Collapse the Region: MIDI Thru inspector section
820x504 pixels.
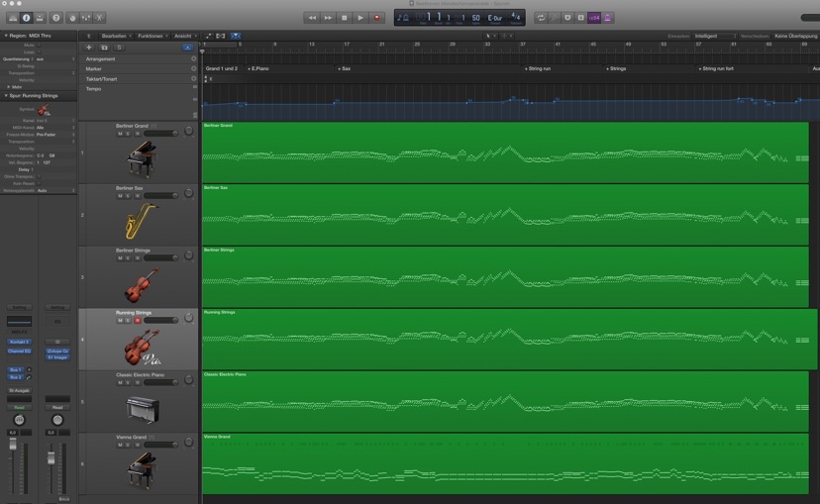(6, 36)
